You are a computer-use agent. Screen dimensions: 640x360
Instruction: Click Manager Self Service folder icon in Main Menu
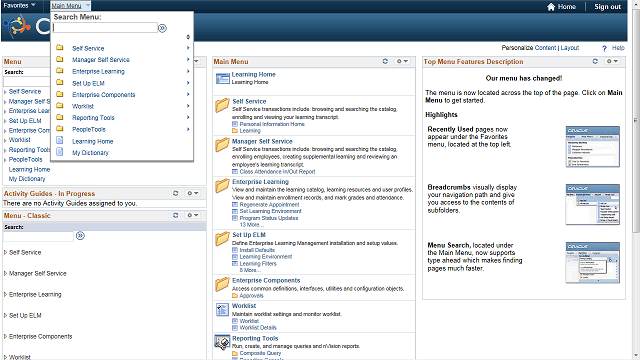(x=222, y=144)
